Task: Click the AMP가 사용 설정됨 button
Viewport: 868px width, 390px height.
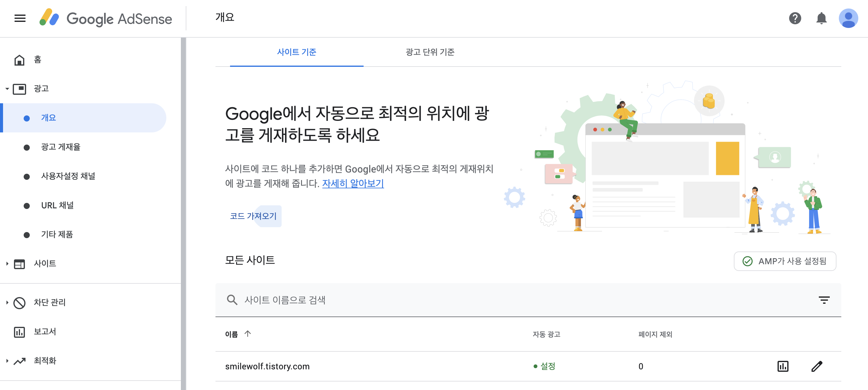Action: (785, 261)
